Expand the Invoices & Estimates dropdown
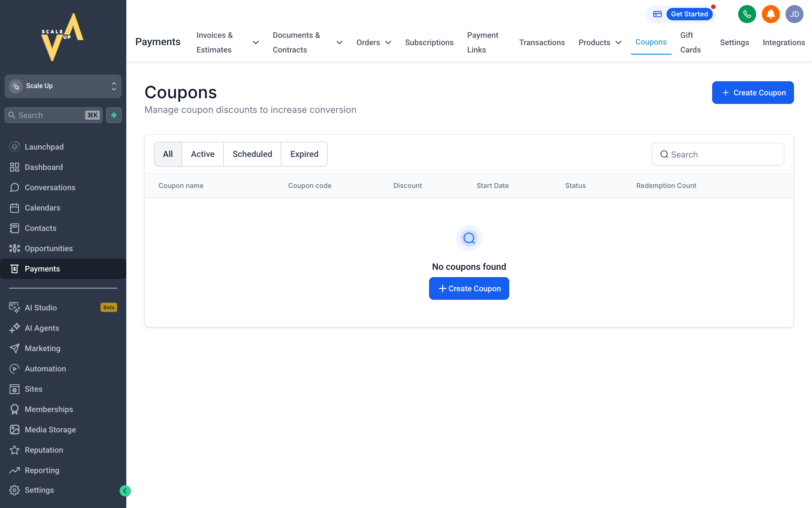 tap(255, 42)
